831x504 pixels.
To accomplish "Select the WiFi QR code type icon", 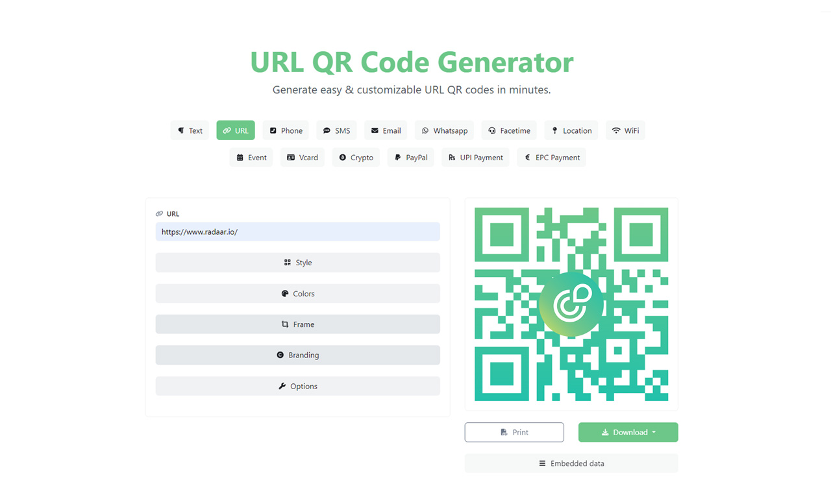I will tap(617, 130).
